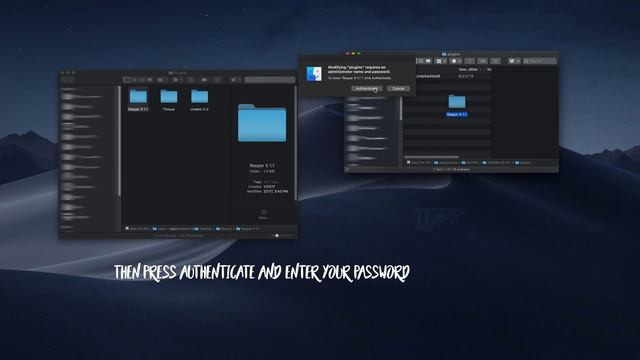Sort by the Date Added column header

click(x=469, y=69)
